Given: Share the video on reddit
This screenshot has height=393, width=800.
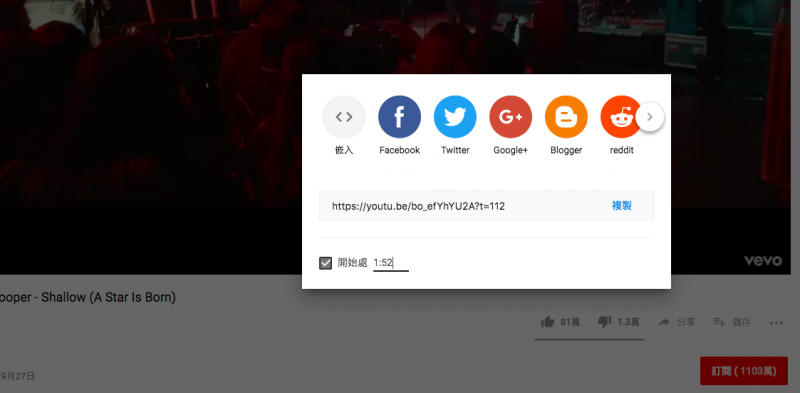Looking at the screenshot, I should (x=620, y=117).
